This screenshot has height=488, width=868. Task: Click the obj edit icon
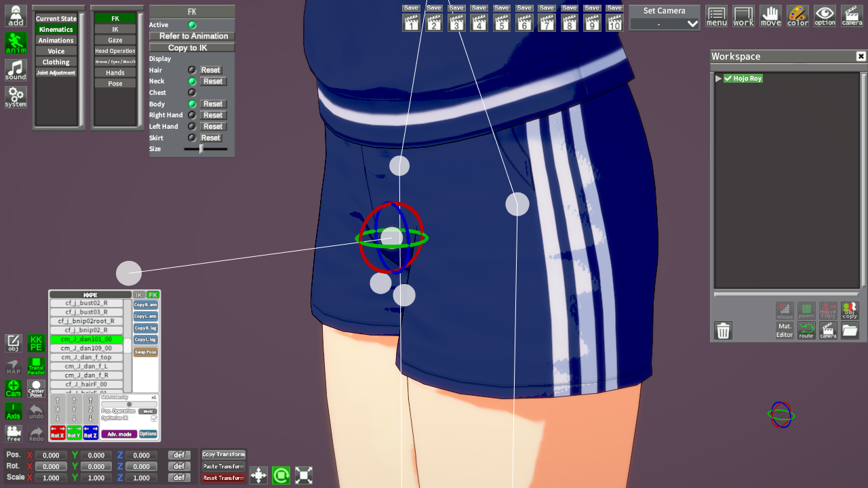[14, 343]
